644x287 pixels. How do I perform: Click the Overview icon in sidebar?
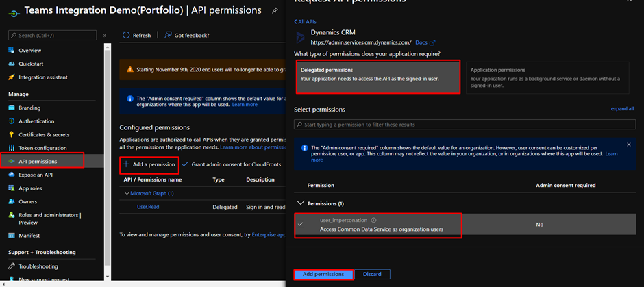[x=12, y=51]
